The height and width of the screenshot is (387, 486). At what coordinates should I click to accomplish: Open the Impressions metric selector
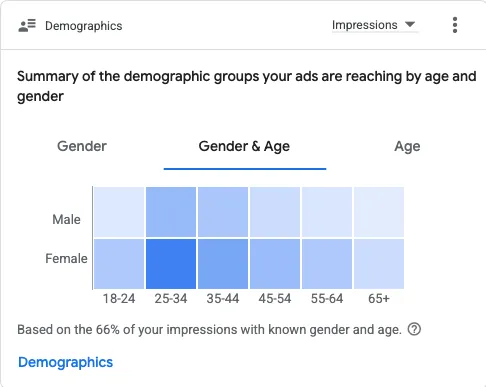375,25
